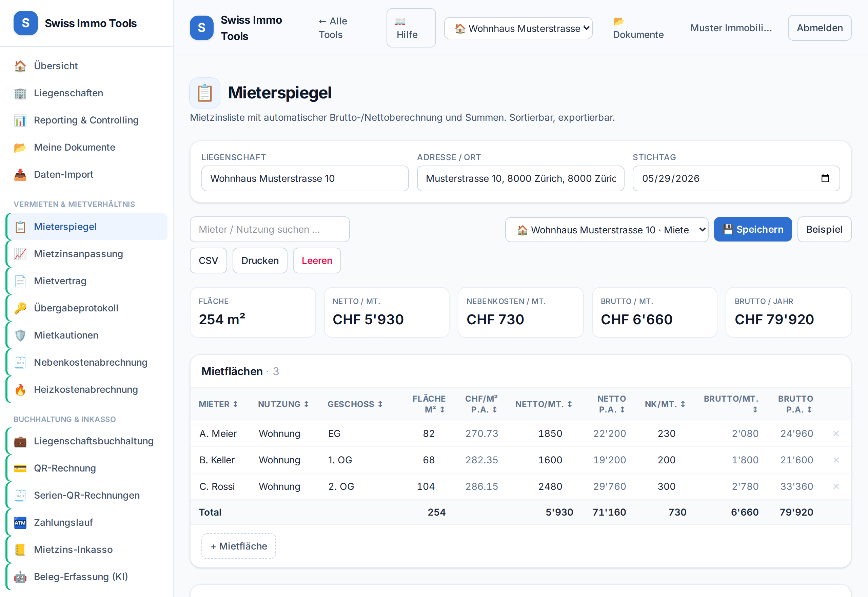Click the Liegenschaften building icon
868x597 pixels.
pyautogui.click(x=20, y=93)
